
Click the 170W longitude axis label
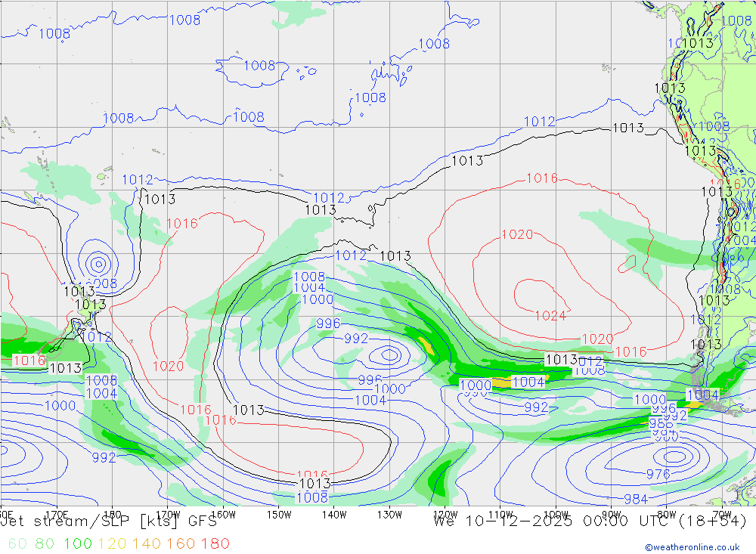(169, 515)
